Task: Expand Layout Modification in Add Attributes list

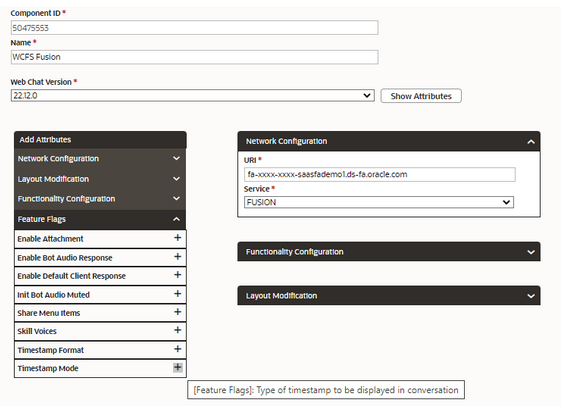Action: pyautogui.click(x=100, y=179)
